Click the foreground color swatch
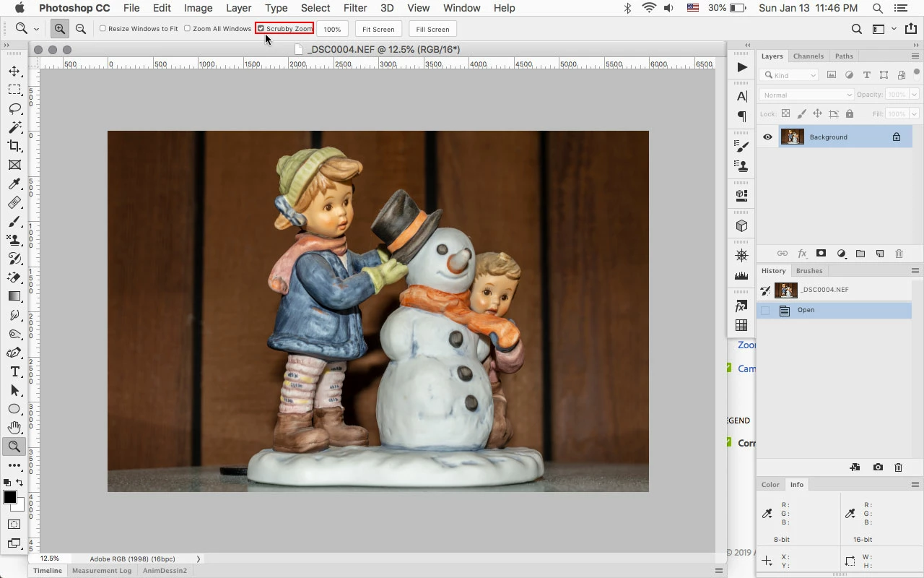The image size is (924, 578). 9,497
